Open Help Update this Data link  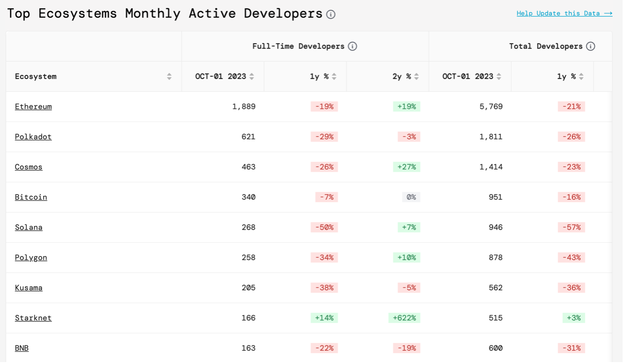click(564, 13)
